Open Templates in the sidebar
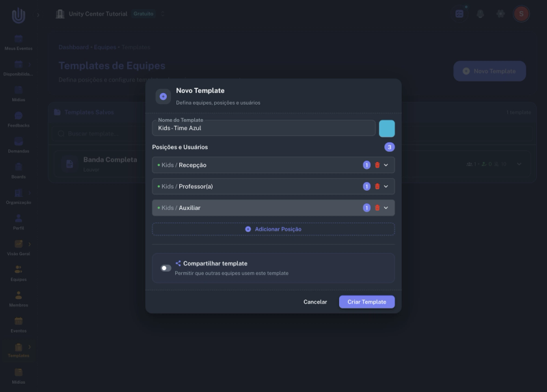Screen dimensions: 547x392 18,350
